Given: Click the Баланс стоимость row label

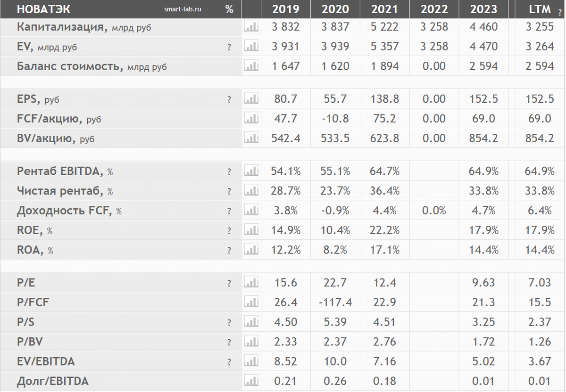Looking at the screenshot, I should [92, 66].
